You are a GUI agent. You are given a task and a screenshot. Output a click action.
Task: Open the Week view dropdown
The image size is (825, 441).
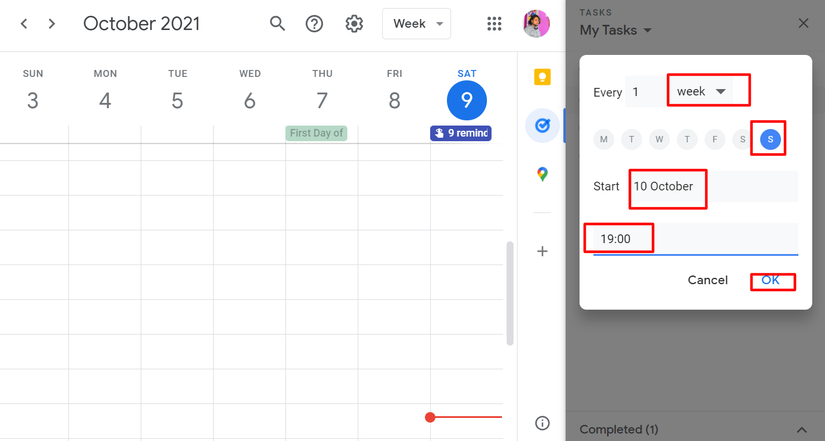416,24
